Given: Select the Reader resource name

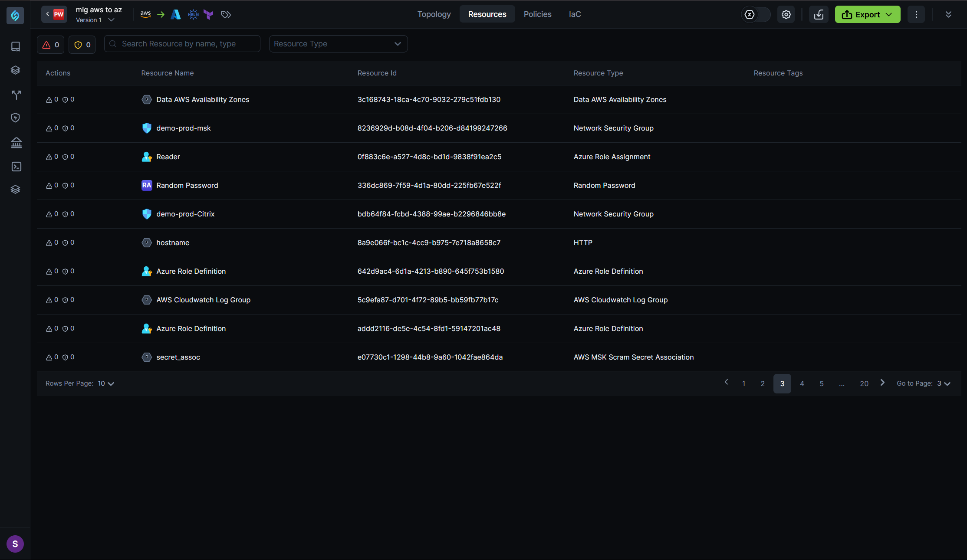Looking at the screenshot, I should (168, 157).
